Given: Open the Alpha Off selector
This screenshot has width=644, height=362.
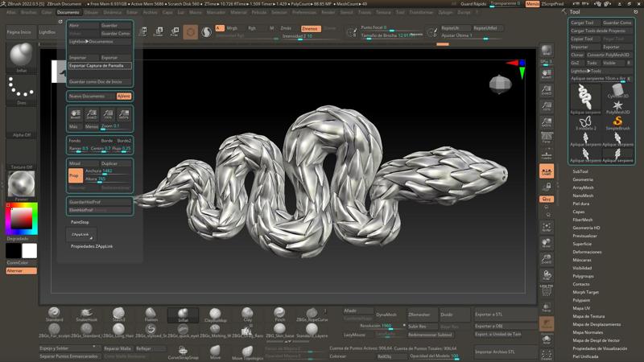Looking at the screenshot, I should 22,122.
